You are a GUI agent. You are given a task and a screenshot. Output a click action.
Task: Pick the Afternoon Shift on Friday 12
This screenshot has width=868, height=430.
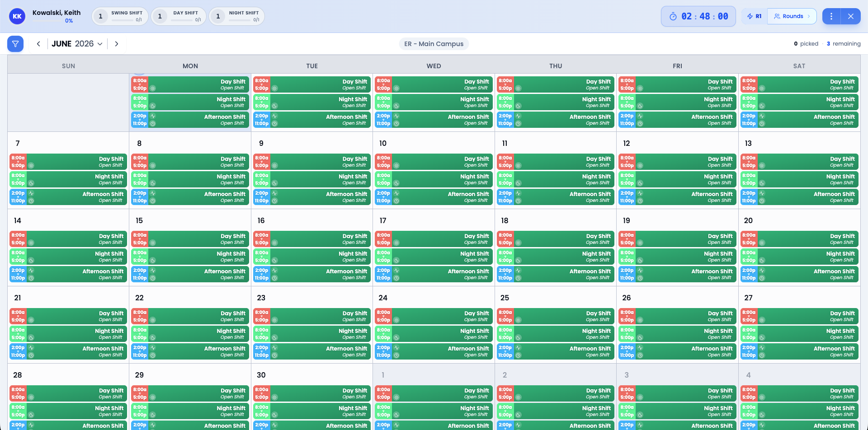click(677, 197)
